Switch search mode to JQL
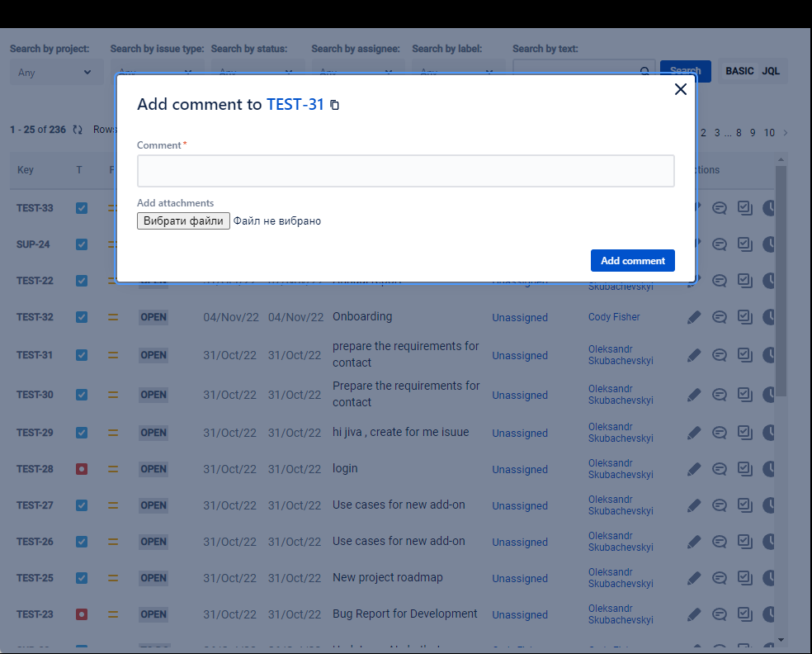Image resolution: width=812 pixels, height=654 pixels. pos(771,71)
